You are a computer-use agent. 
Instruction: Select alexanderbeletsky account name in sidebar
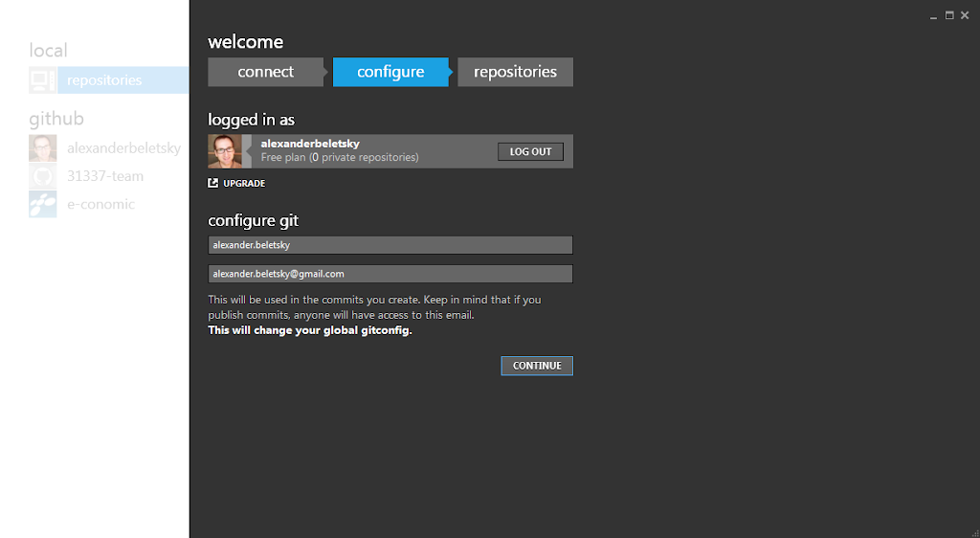pyautogui.click(x=123, y=148)
